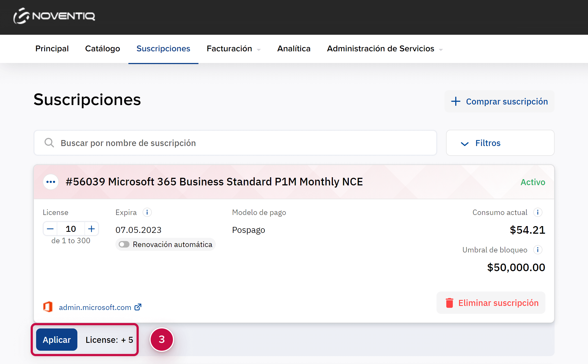Go to the Catálogo tab

[102, 49]
